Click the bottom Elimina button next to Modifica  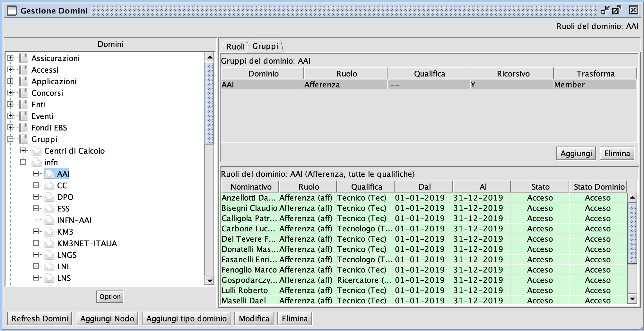295,318
